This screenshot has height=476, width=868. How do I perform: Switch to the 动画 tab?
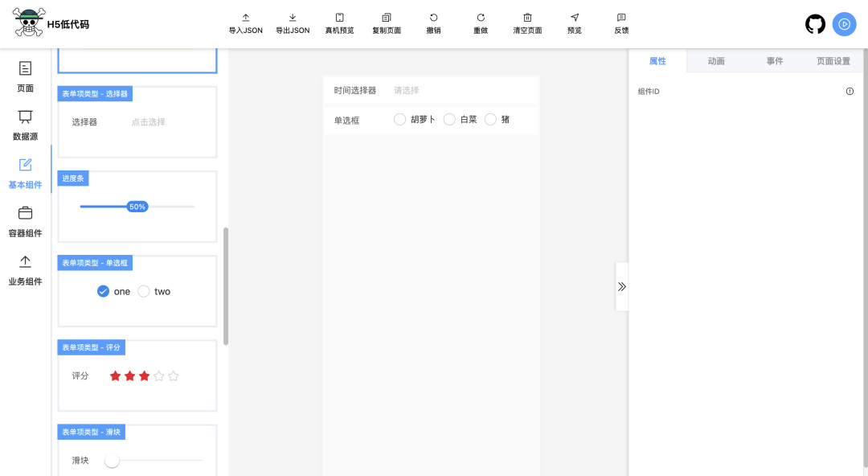coord(716,61)
